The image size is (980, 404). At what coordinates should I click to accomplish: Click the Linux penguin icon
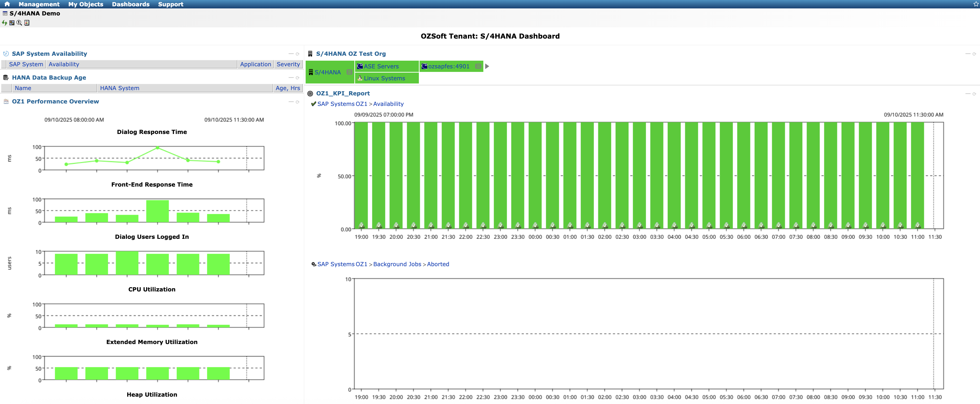coord(360,78)
